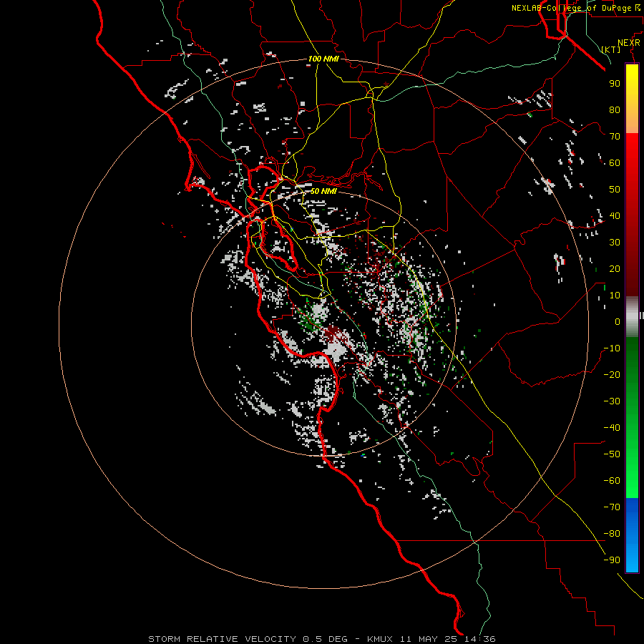
Task: Click the NEXR label above the legend
Action: coord(629,43)
